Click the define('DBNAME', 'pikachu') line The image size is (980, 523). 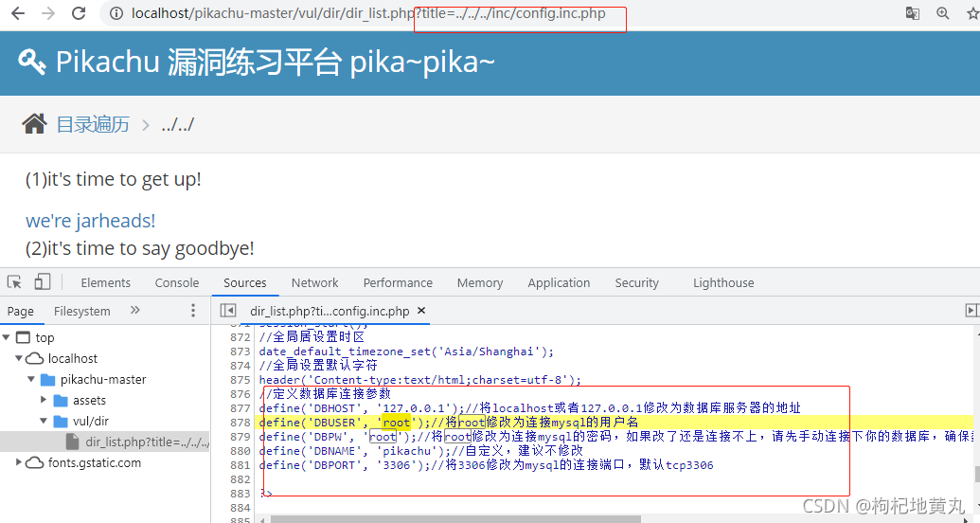pos(420,450)
